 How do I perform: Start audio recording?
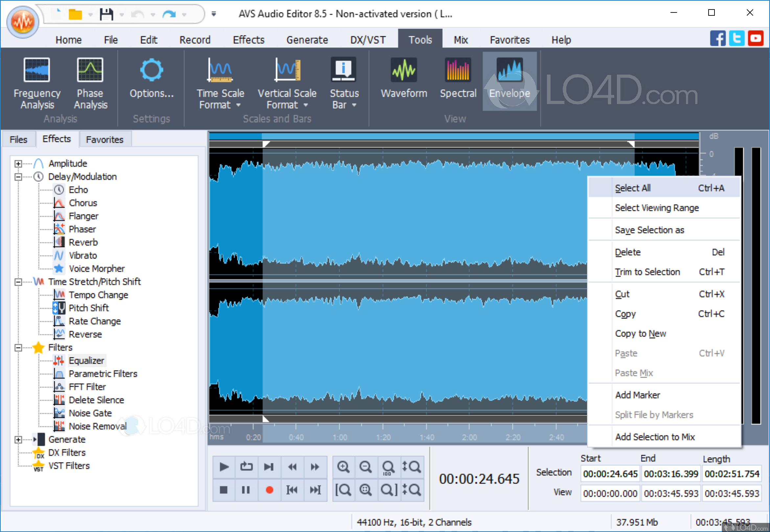pos(269,490)
